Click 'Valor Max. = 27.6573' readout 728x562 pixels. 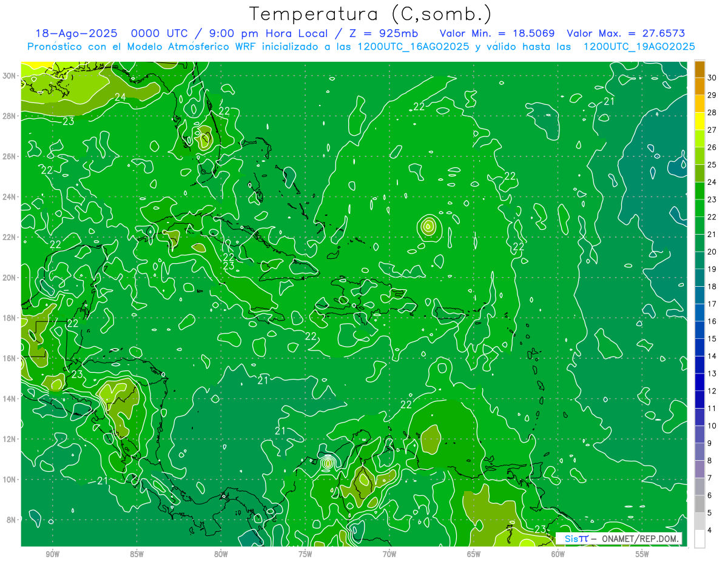626,34
